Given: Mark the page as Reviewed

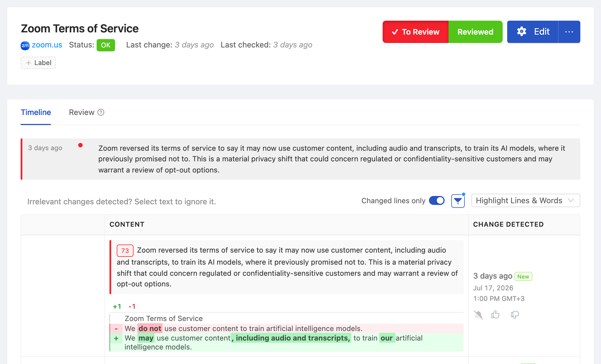Looking at the screenshot, I should pos(475,32).
